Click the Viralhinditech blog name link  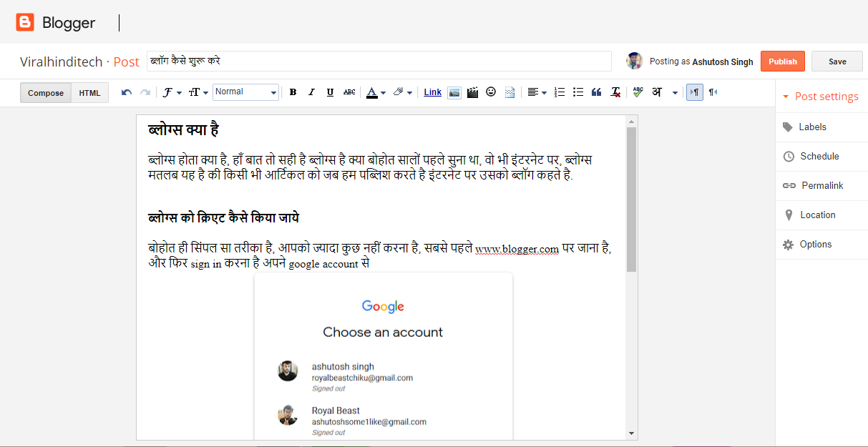tap(62, 62)
